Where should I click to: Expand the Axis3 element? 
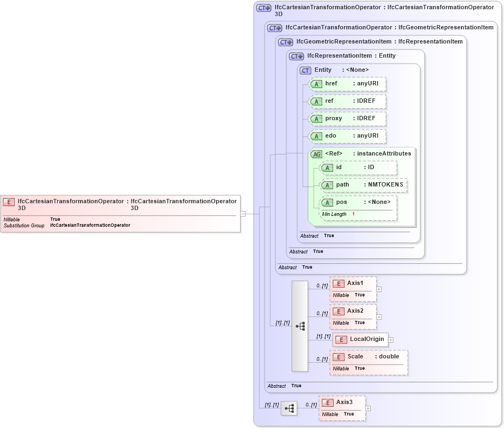[368, 408]
